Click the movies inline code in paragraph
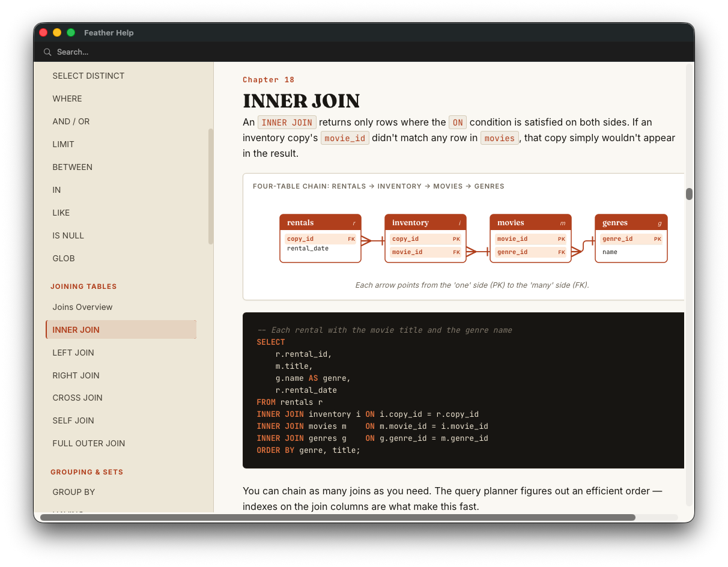This screenshot has height=567, width=728. pyautogui.click(x=499, y=138)
